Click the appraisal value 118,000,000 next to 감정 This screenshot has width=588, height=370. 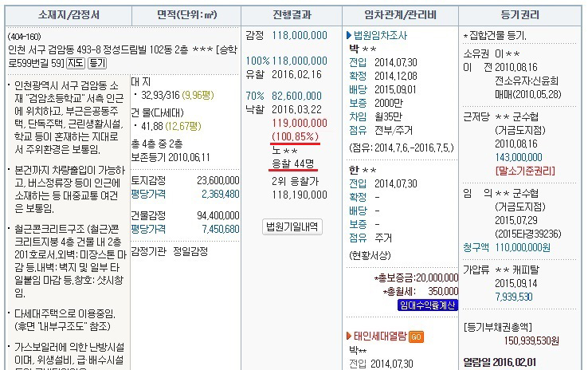pos(300,35)
